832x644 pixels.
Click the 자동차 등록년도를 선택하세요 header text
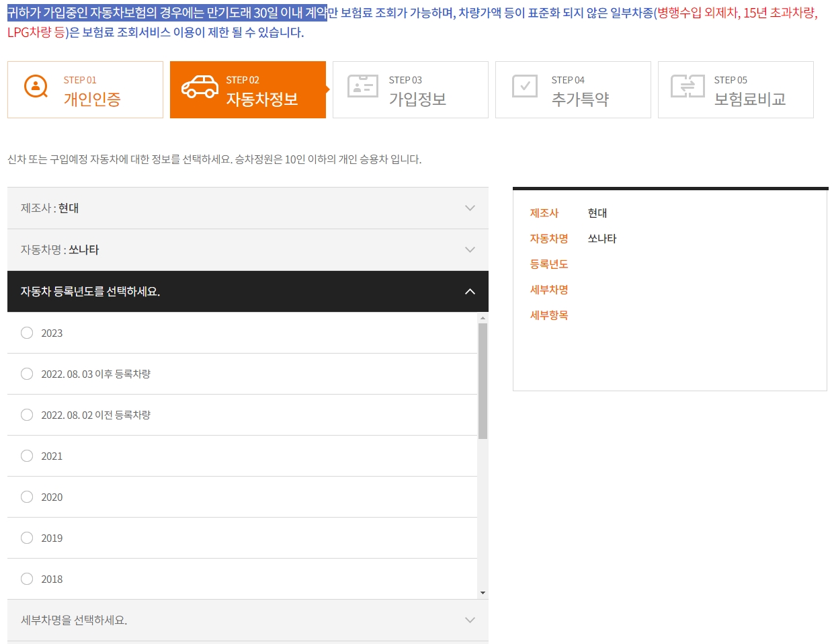point(90,292)
